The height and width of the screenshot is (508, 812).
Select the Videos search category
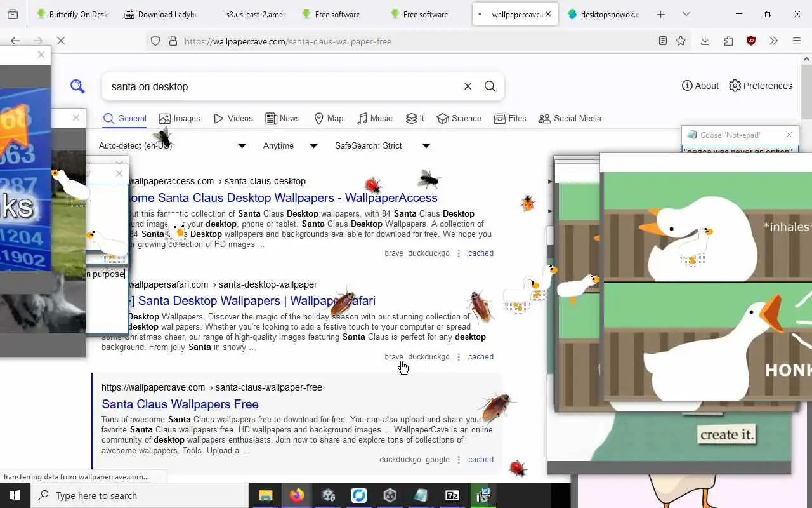point(233,119)
